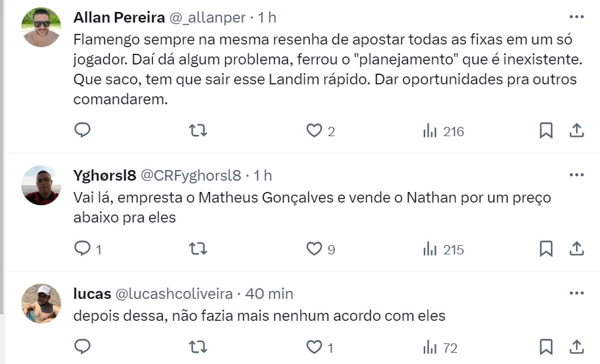Open more menu on Yghørsl8's tweet
The height and width of the screenshot is (364, 600).
point(577,175)
